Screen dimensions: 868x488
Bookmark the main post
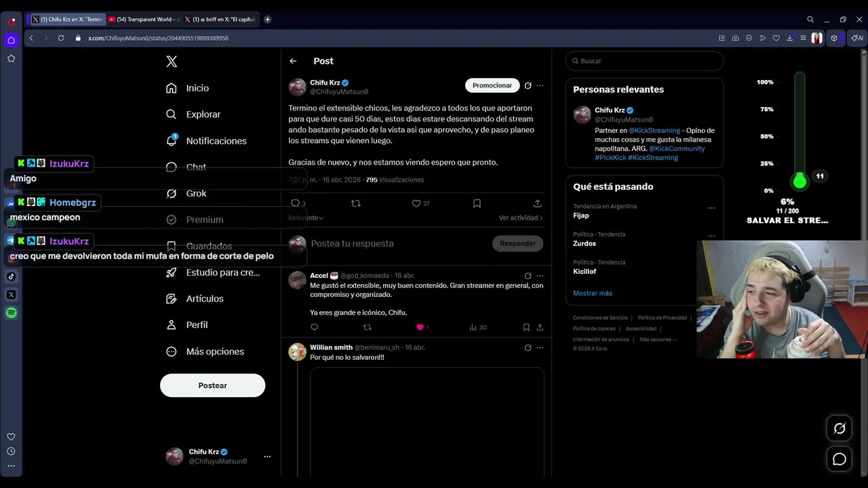[x=477, y=203]
